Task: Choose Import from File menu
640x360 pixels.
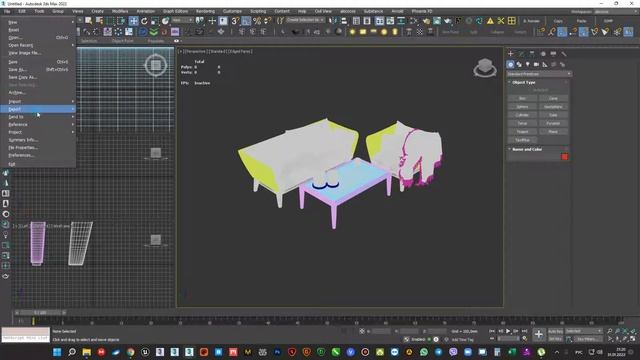Action: tap(38, 101)
